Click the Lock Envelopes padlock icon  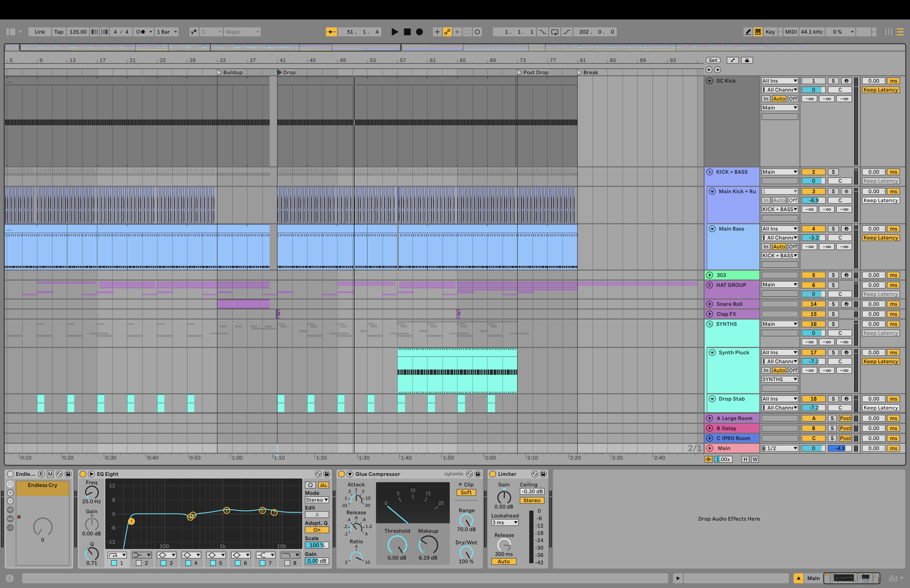(747, 60)
